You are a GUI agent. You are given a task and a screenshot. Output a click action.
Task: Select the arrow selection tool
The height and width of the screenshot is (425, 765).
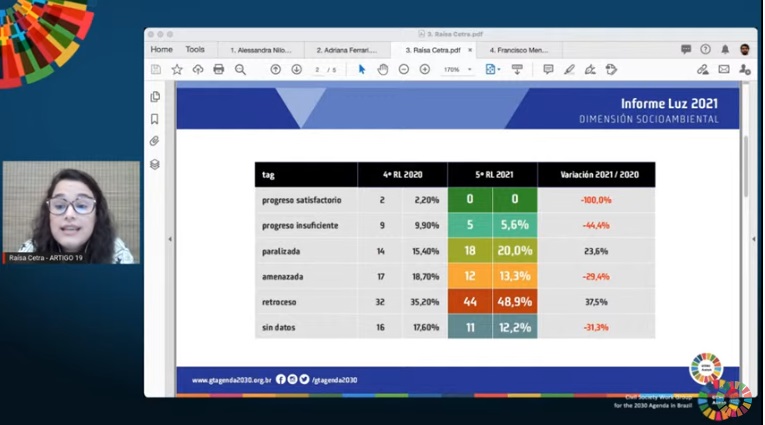pyautogui.click(x=362, y=69)
